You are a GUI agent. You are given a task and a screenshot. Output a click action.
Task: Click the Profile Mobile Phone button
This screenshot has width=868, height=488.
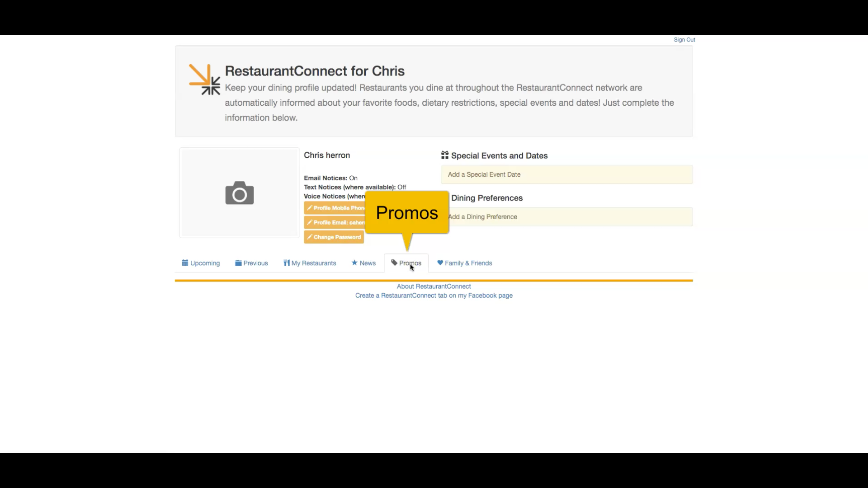click(335, 208)
